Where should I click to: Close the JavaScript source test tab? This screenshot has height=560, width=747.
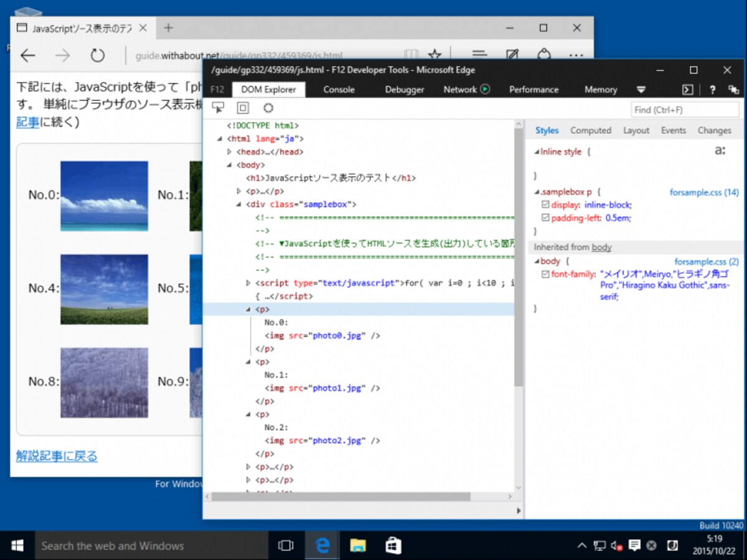point(143,28)
